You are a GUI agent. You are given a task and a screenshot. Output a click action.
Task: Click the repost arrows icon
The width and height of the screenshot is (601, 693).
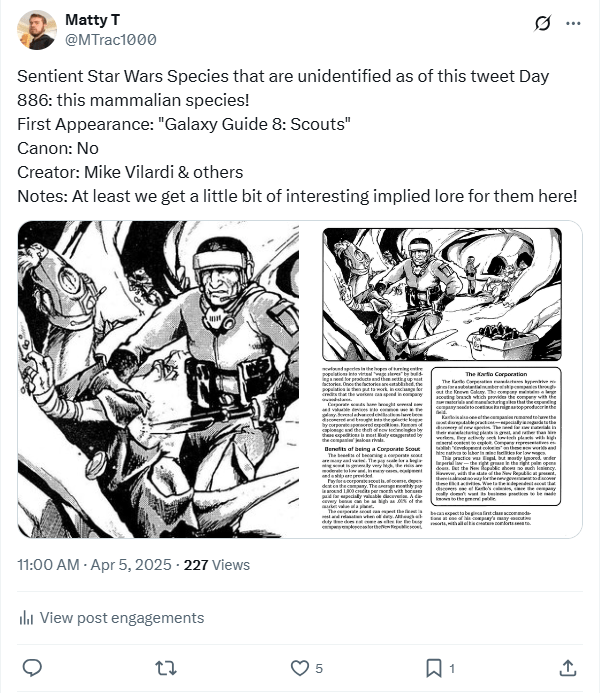point(166,668)
